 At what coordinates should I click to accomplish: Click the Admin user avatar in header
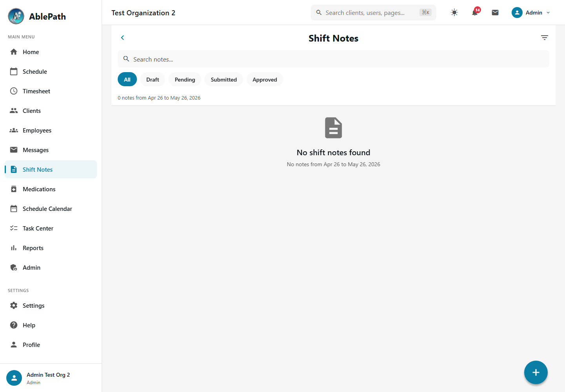tap(517, 13)
